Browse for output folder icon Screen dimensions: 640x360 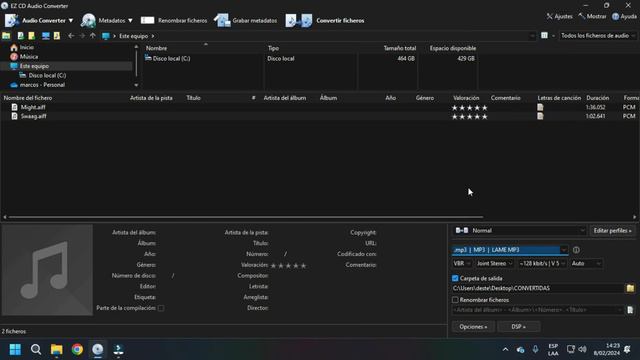point(630,288)
